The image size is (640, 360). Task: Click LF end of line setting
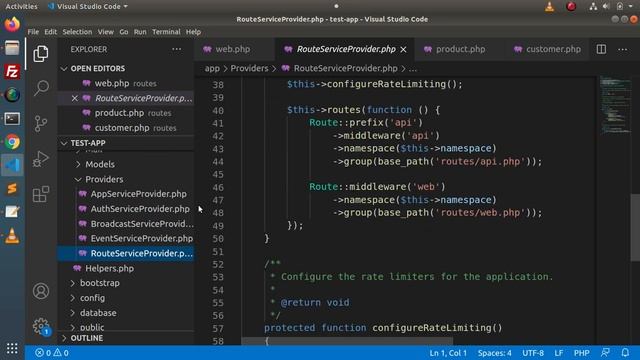pyautogui.click(x=559, y=353)
